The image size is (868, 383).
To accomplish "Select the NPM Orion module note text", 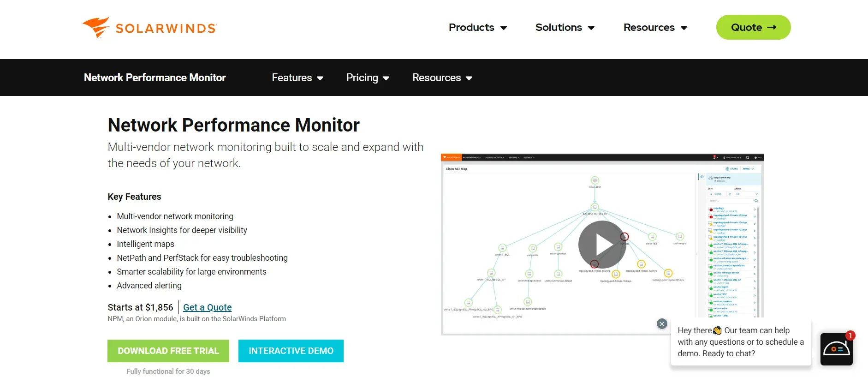I will click(196, 319).
